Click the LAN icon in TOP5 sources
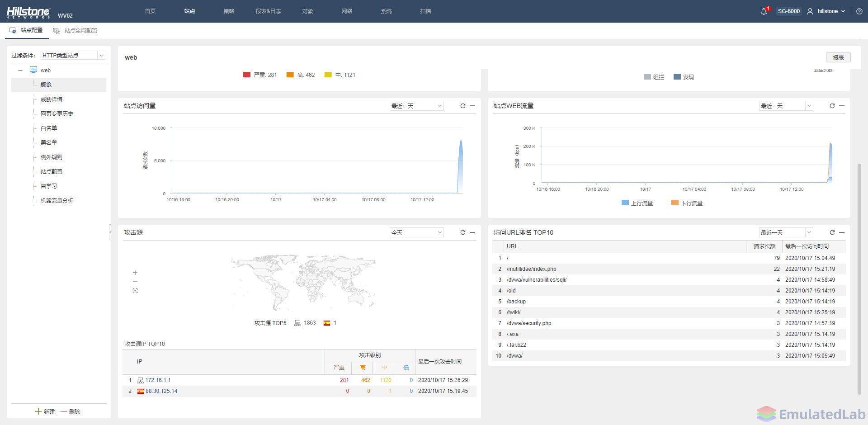 tap(297, 323)
